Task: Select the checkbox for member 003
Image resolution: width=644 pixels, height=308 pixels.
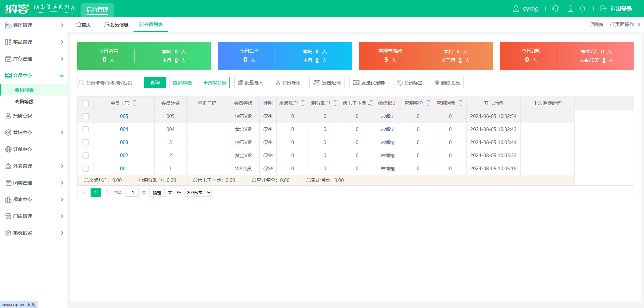Action: point(86,142)
